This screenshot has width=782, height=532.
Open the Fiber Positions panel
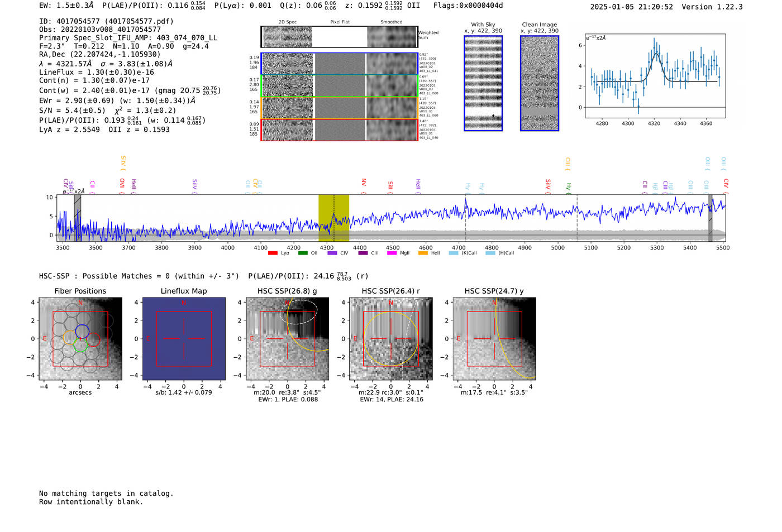[80, 339]
